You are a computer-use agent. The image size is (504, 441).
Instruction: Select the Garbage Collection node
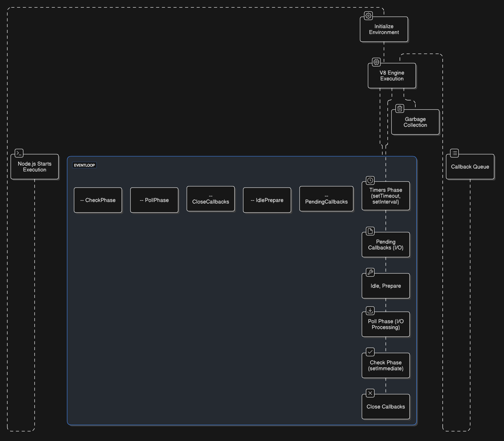pos(415,122)
